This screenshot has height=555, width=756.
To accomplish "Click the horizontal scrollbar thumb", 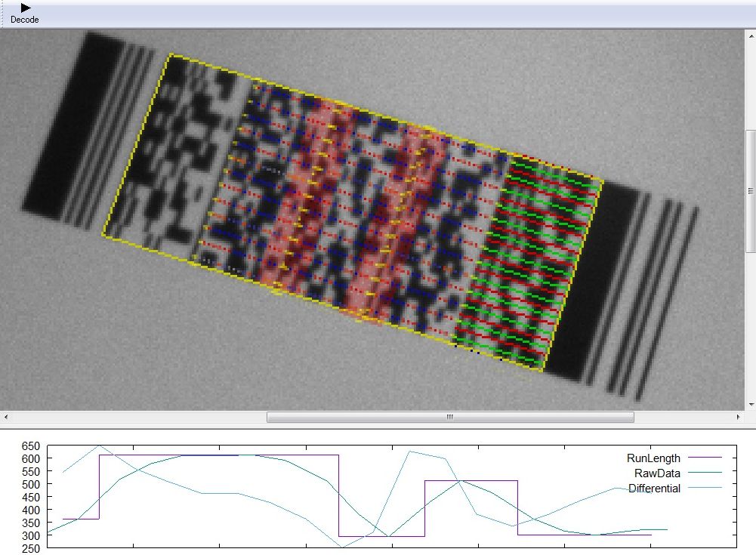I will coord(450,417).
